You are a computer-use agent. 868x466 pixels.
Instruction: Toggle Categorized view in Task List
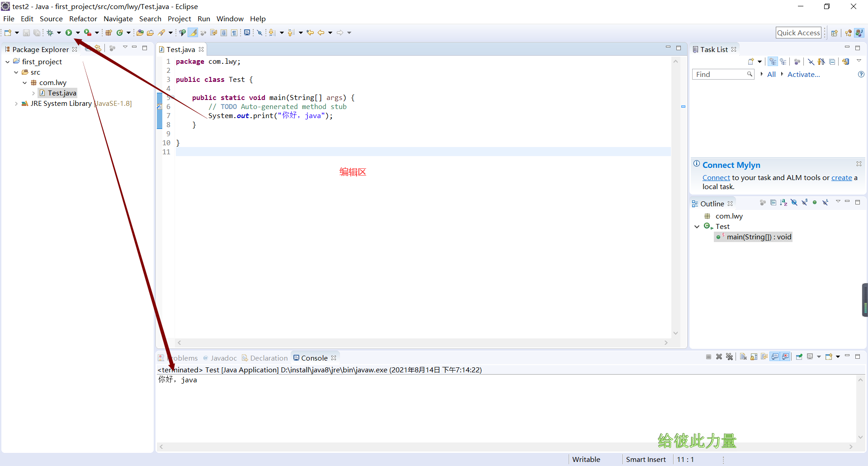coord(773,62)
